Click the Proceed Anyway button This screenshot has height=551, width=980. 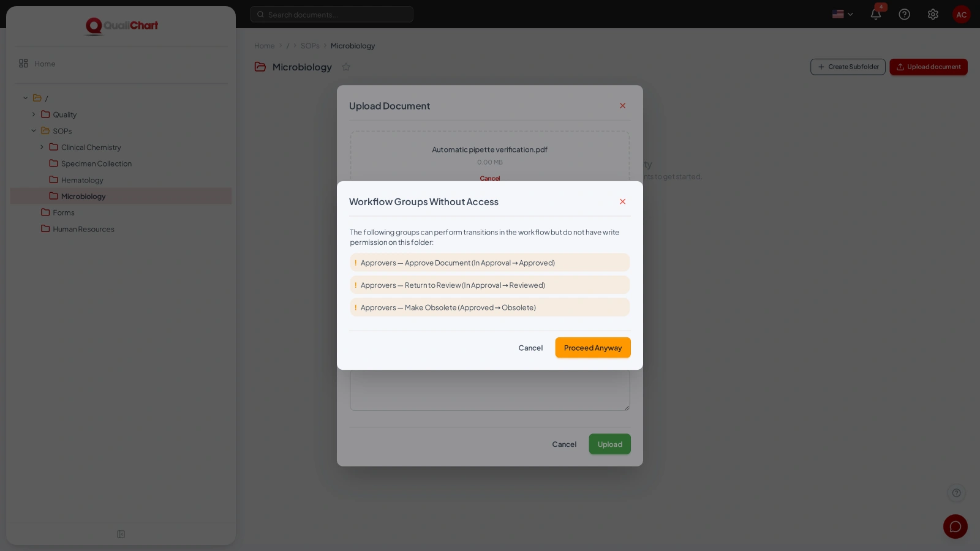pos(593,348)
